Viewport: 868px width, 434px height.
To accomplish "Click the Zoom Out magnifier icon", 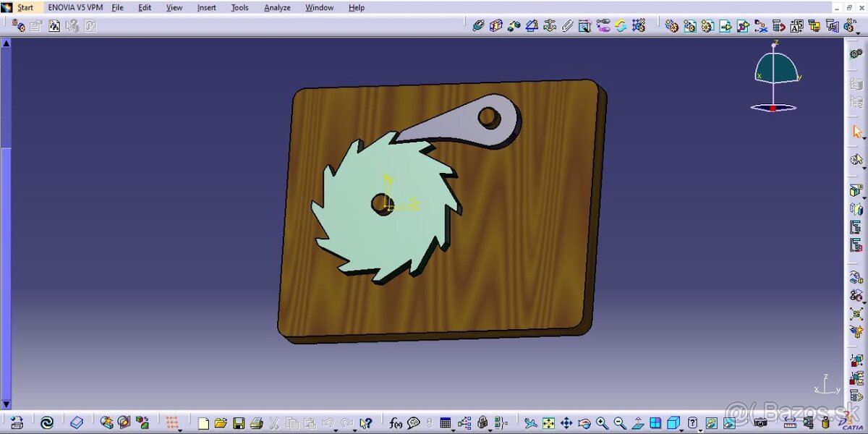I will (620, 423).
